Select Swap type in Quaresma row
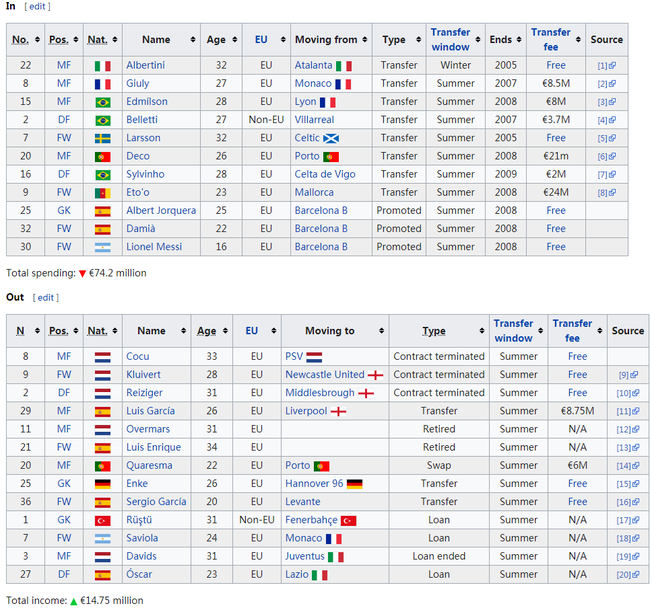This screenshot has height=610, width=650. click(x=439, y=465)
